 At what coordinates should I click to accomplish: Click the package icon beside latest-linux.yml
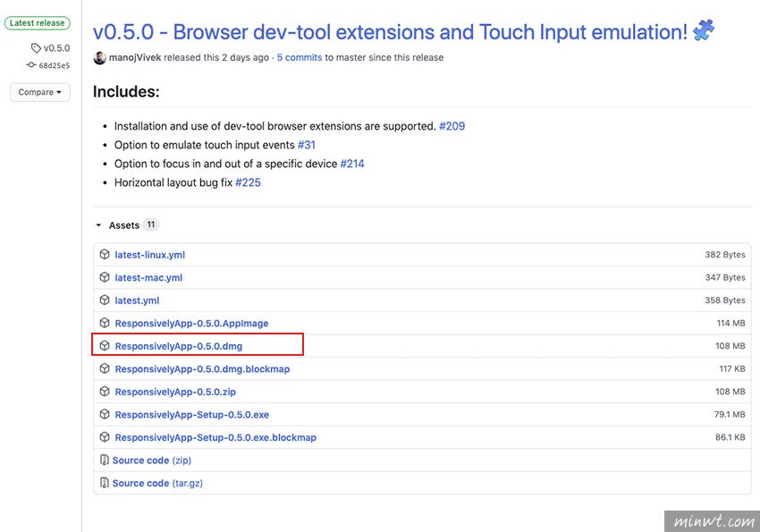[105, 254]
